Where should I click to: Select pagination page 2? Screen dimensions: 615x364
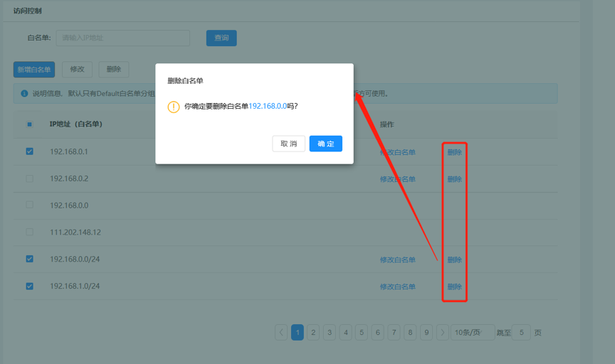click(313, 333)
